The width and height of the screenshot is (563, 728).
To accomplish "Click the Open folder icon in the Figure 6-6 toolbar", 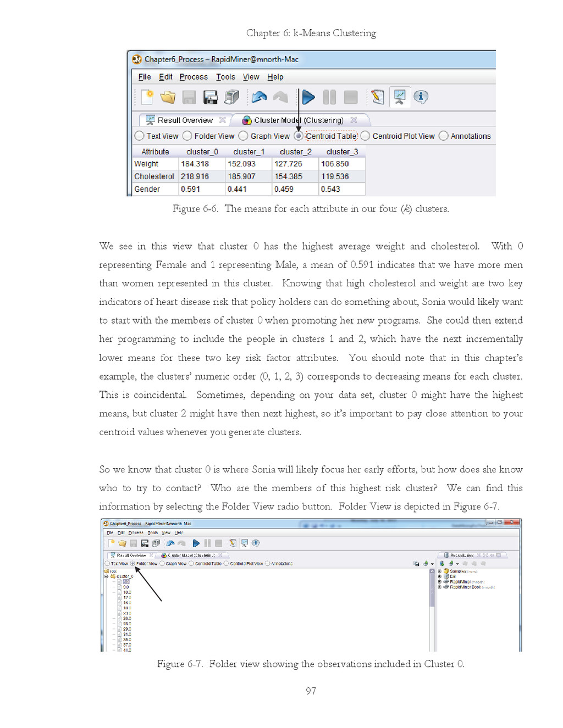I will (168, 97).
